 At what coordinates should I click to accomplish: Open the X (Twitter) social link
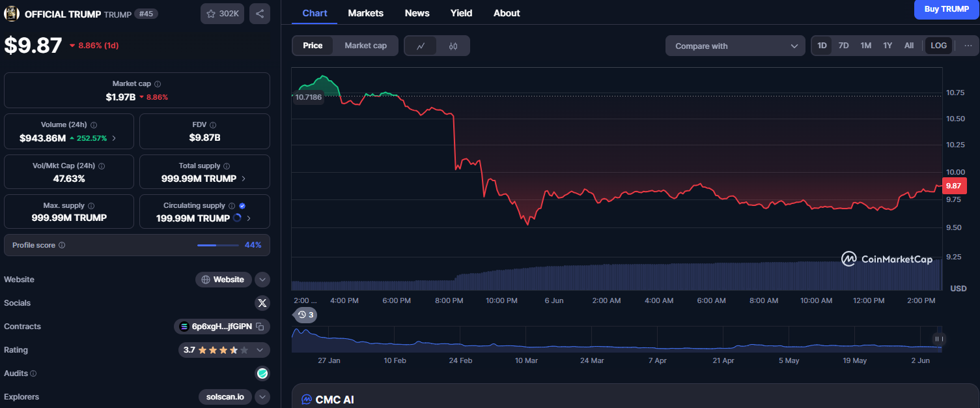tap(262, 303)
